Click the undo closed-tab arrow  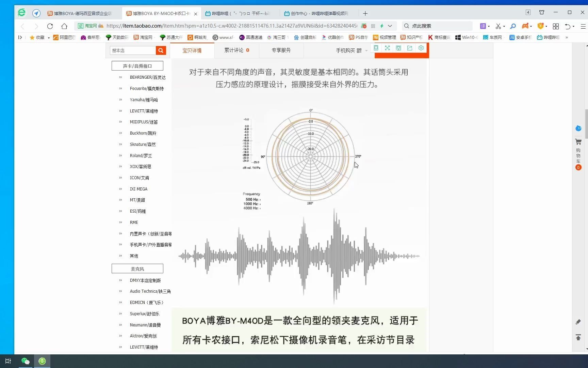tap(568, 26)
